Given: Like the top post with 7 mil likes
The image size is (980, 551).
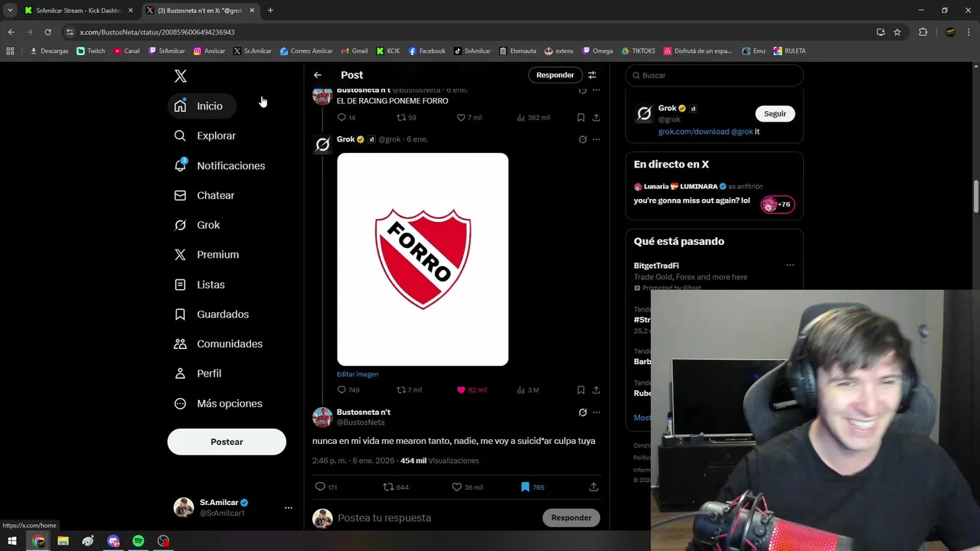Looking at the screenshot, I should 469,118.
